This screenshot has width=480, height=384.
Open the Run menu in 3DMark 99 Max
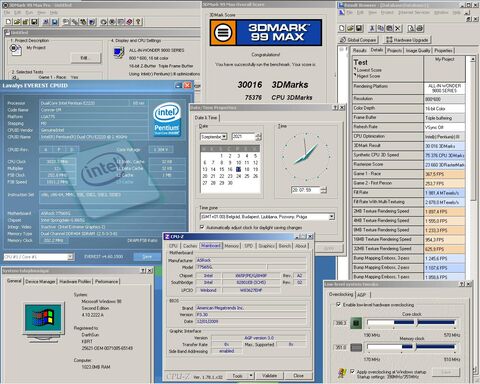pyautogui.click(x=29, y=12)
